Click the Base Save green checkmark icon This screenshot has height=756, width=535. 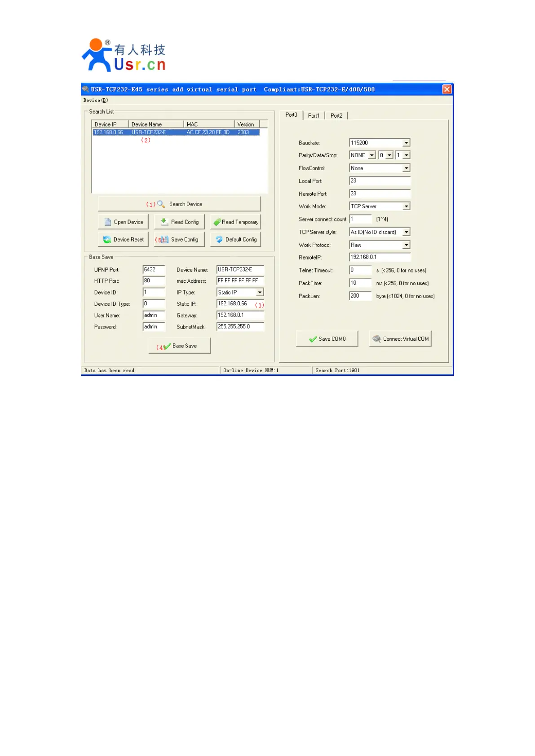pyautogui.click(x=167, y=346)
